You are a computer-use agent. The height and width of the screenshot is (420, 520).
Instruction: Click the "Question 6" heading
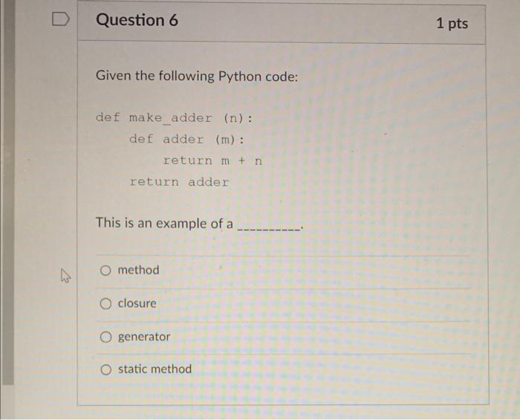137,20
